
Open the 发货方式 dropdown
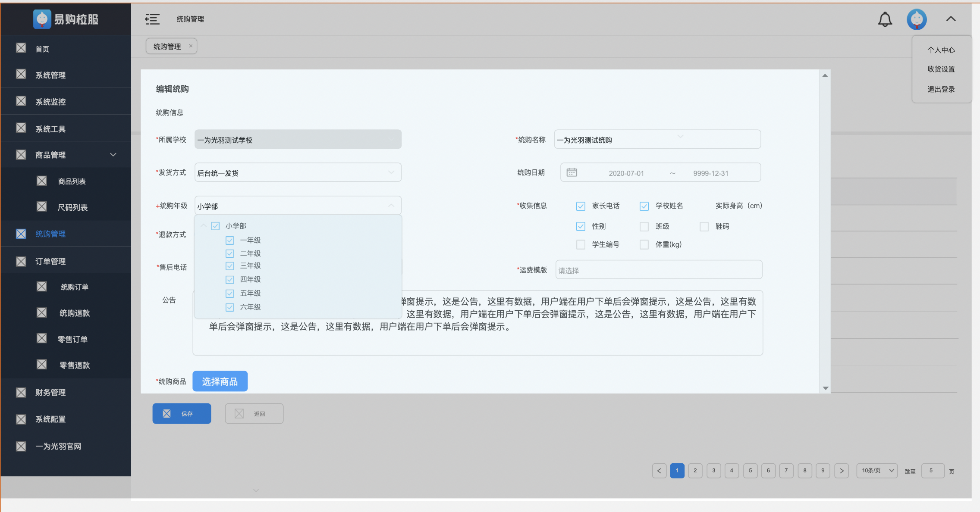coord(298,172)
